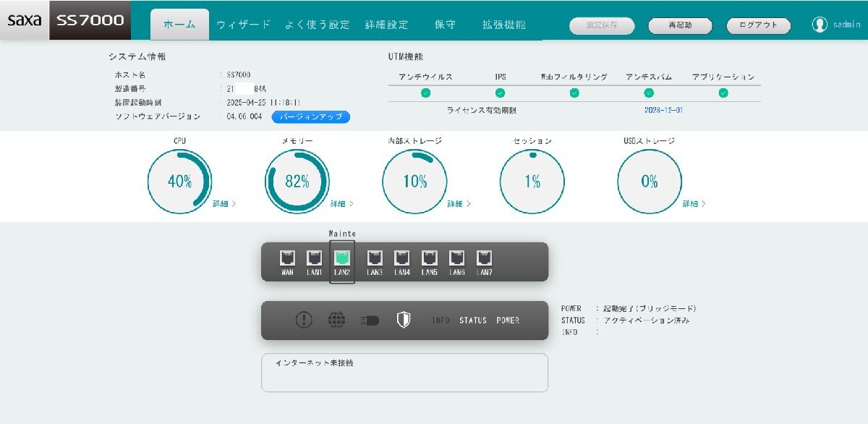Open the 保守 menu tab
The image size is (868, 424).
(x=446, y=24)
